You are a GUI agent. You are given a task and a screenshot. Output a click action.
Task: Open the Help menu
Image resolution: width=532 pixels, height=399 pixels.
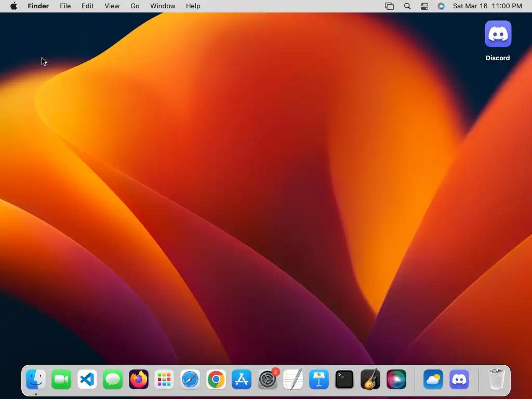click(x=193, y=6)
